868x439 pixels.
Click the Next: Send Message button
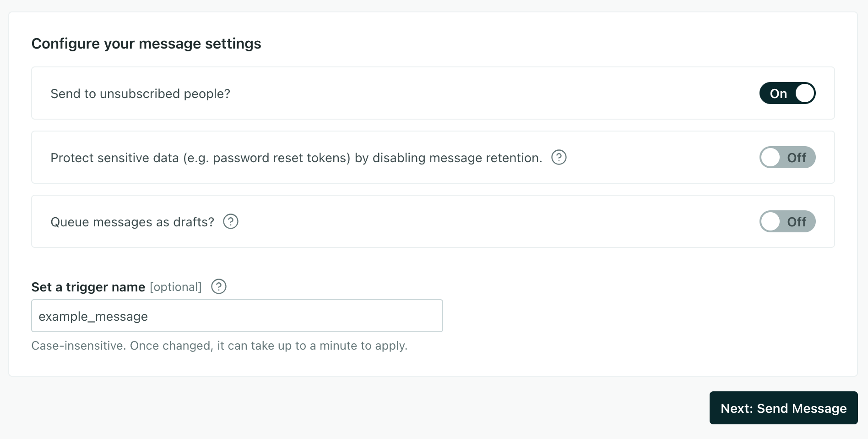coord(783,408)
